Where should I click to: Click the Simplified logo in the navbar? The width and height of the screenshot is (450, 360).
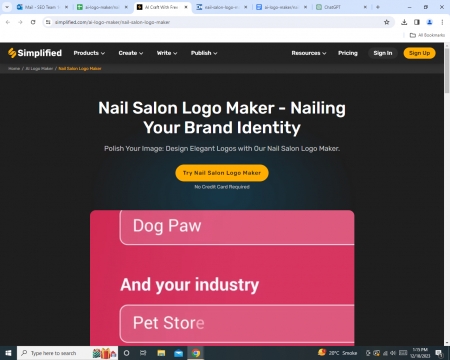35,53
